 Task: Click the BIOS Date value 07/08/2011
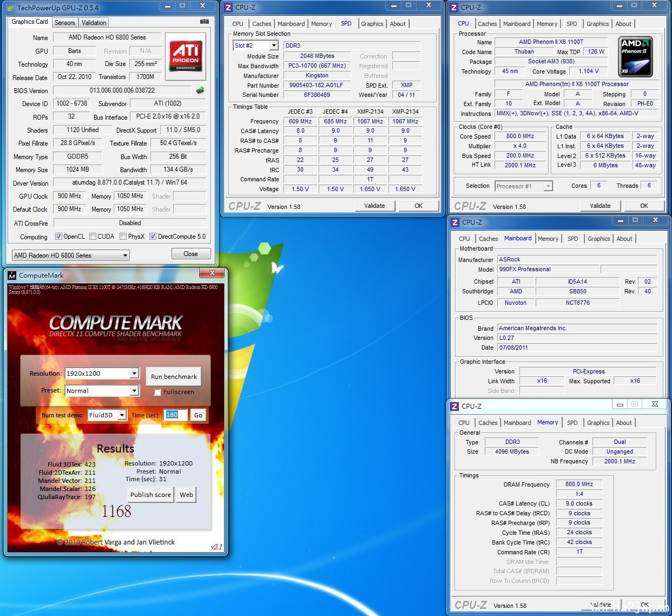[x=577, y=348]
